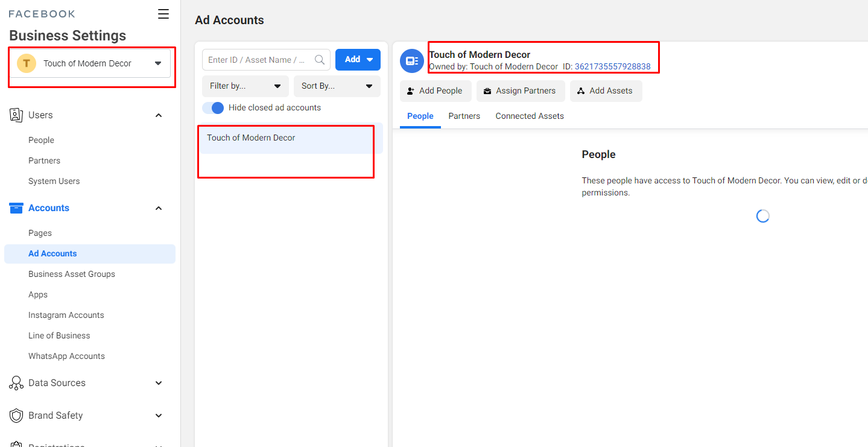Image resolution: width=868 pixels, height=447 pixels.
Task: Click the Users section icon
Action: pos(16,115)
